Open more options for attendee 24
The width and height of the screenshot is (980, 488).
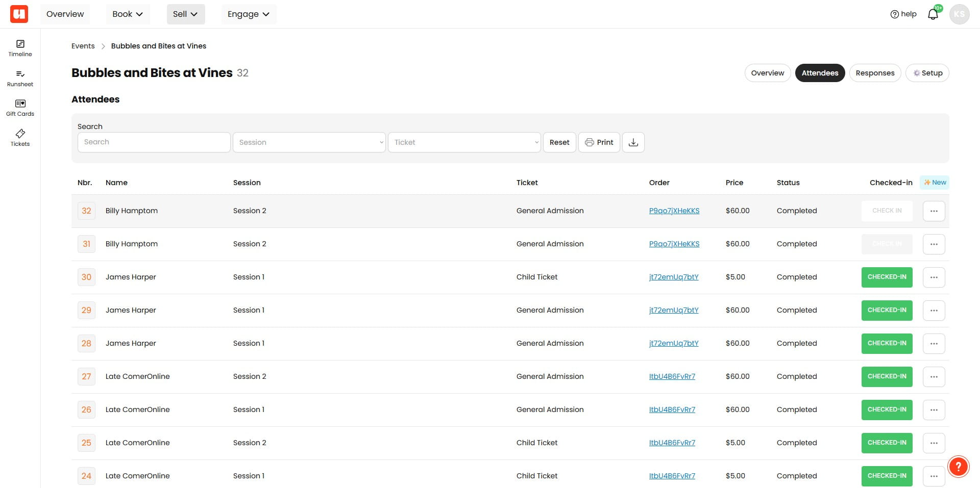click(934, 476)
